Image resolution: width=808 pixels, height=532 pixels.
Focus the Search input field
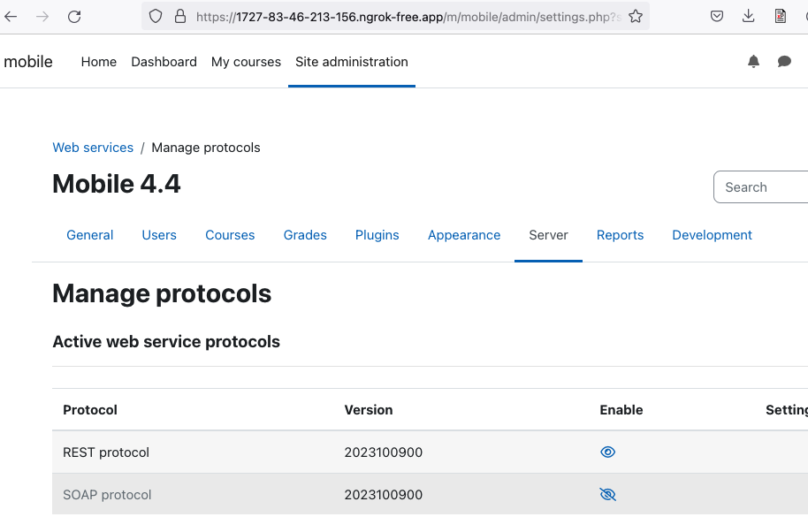[760, 187]
